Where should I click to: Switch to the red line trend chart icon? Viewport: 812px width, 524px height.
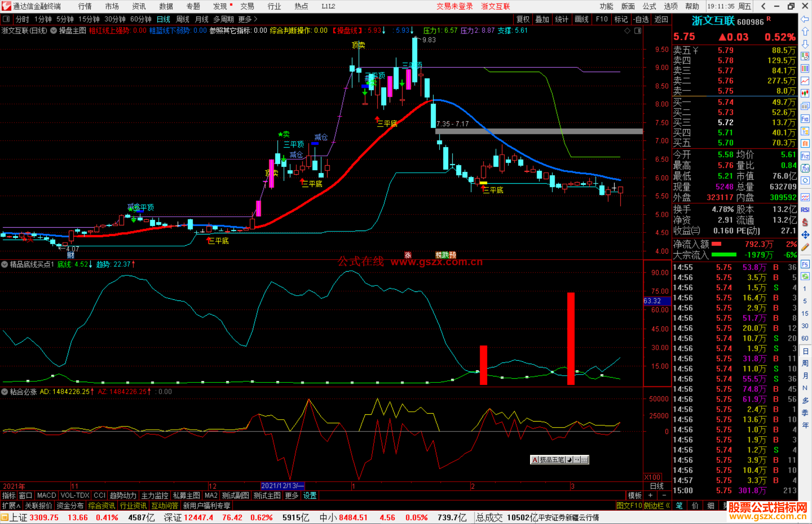coord(805,81)
